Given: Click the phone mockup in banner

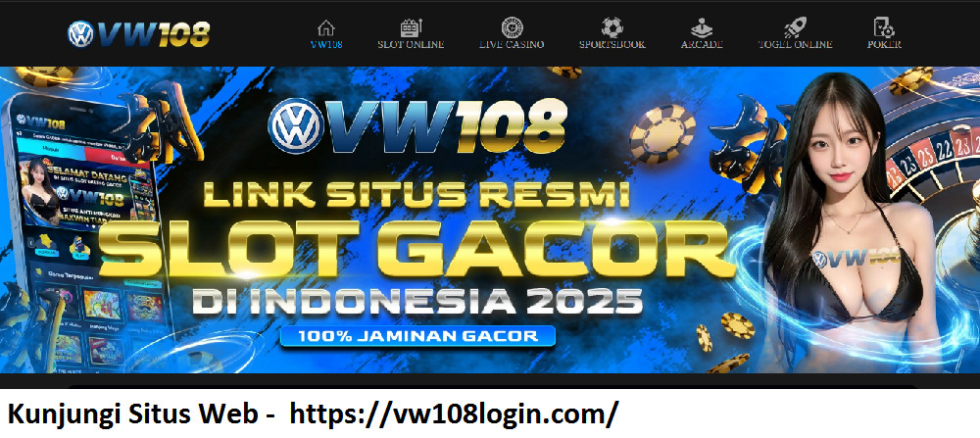Looking at the screenshot, I should [87, 231].
